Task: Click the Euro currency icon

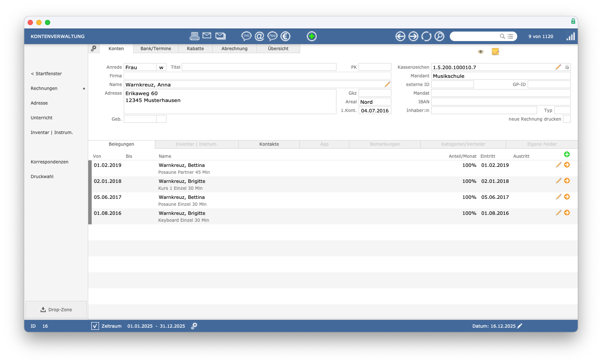Action: tap(285, 36)
